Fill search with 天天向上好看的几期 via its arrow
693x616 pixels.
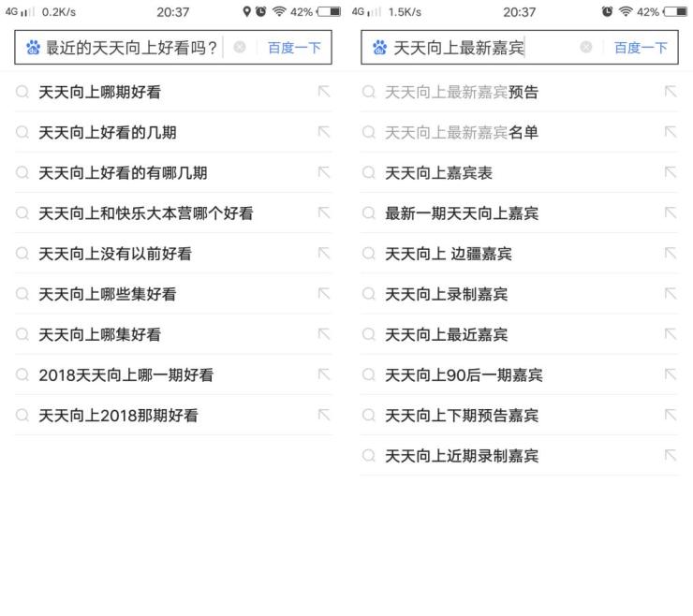[x=324, y=132]
